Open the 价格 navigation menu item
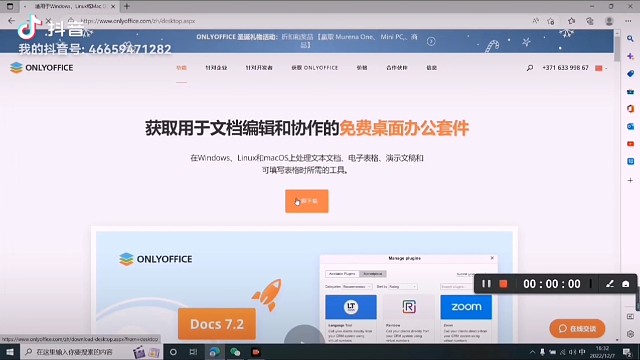This screenshot has height=360, width=640. [x=362, y=68]
